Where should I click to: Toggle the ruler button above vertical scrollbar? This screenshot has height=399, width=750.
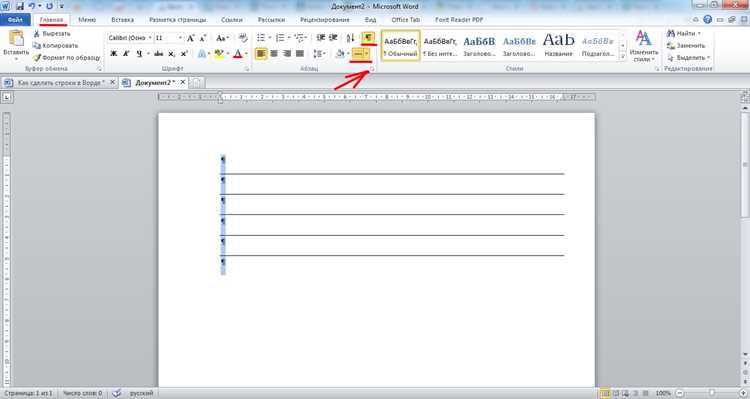(745, 98)
